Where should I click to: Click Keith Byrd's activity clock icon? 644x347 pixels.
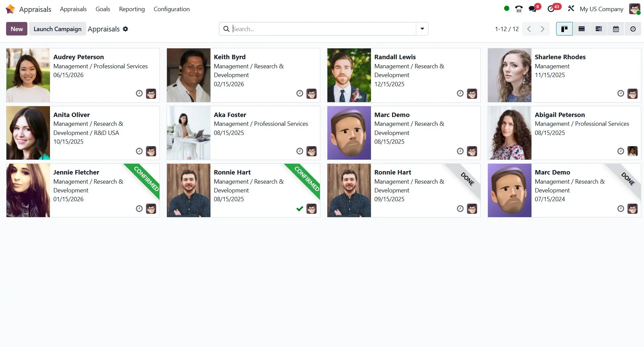point(300,93)
